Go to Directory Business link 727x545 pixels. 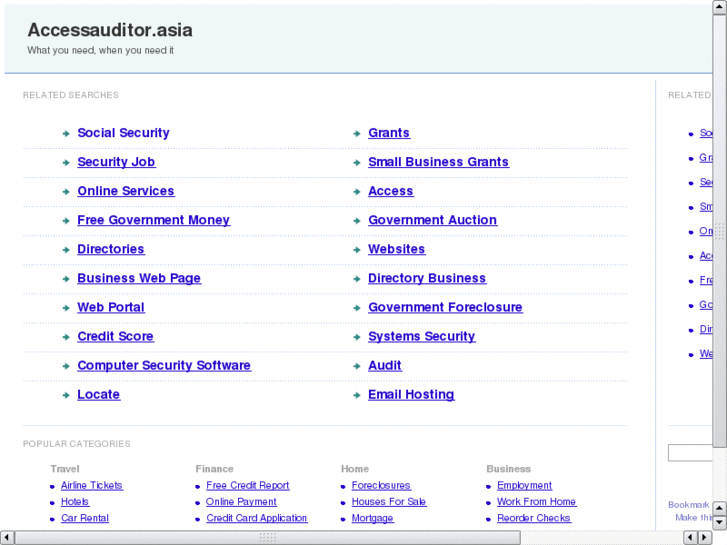(x=427, y=278)
